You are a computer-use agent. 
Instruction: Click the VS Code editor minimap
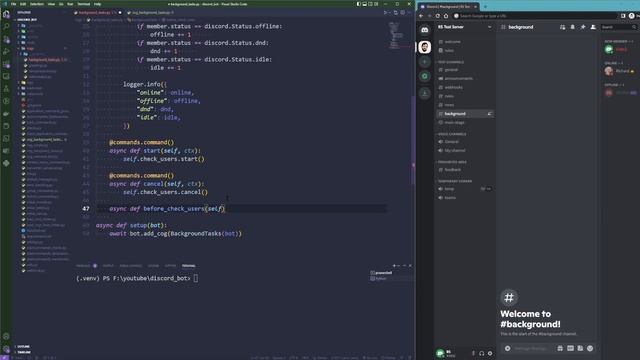395,36
